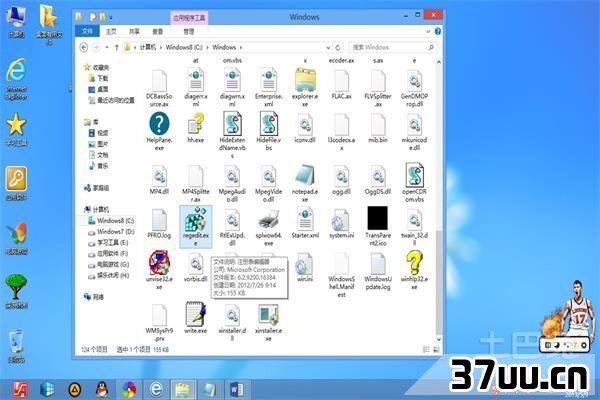Focus the 搜索 Windows search box
The height and width of the screenshot is (400, 600).
pos(393,47)
